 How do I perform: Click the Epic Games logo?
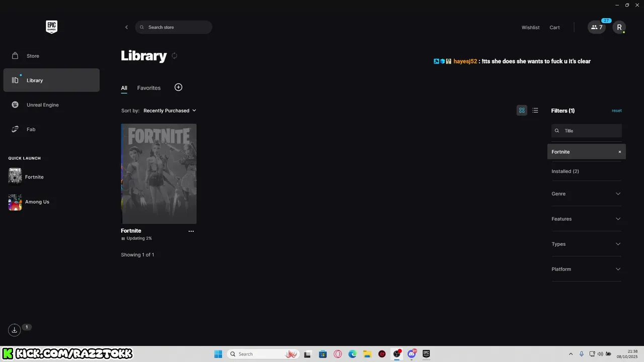51,27
